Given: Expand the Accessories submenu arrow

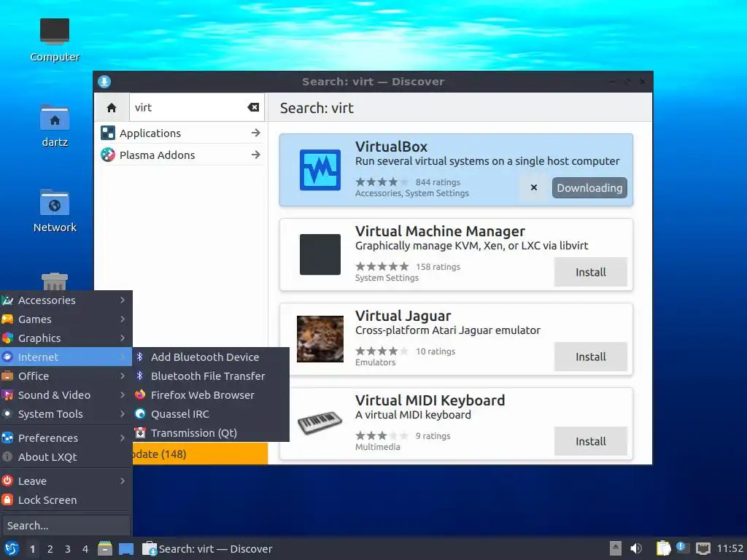Looking at the screenshot, I should [x=123, y=300].
